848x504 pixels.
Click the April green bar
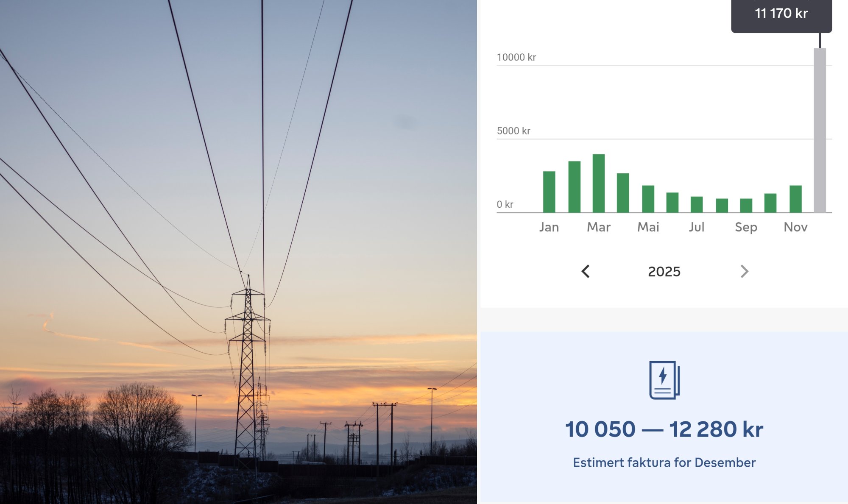pos(622,192)
